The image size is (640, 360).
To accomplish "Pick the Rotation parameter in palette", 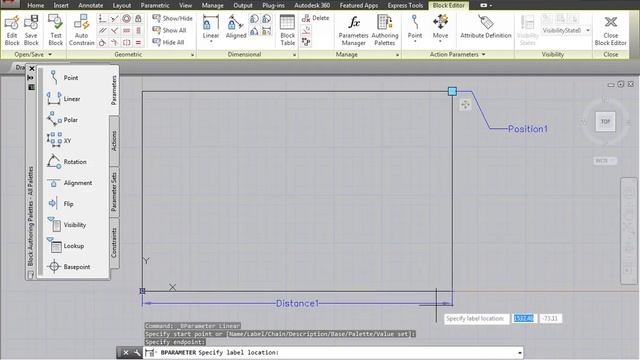I will pyautogui.click(x=66, y=162).
